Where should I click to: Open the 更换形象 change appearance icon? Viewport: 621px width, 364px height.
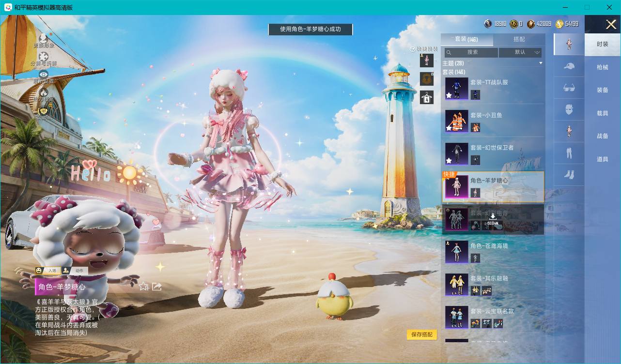point(43,38)
